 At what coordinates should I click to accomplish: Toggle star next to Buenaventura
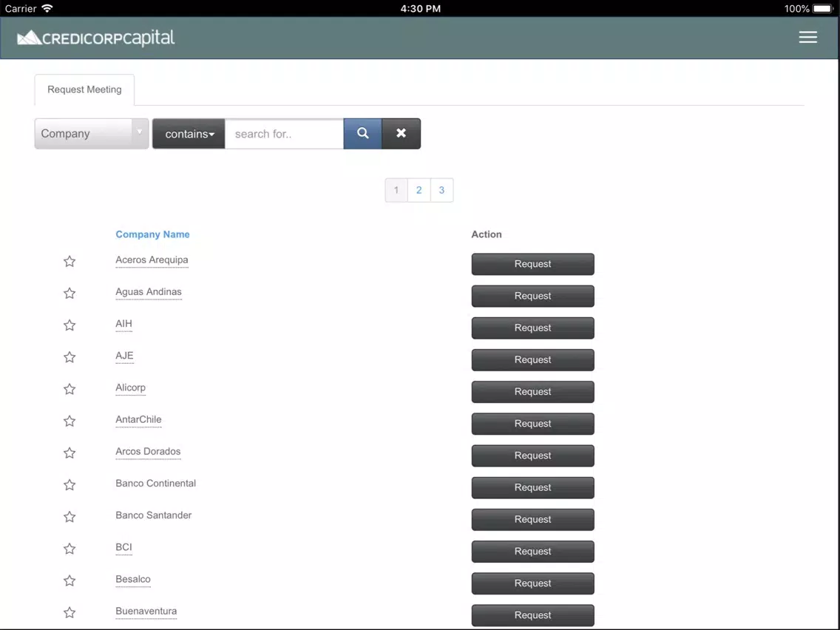(70, 613)
